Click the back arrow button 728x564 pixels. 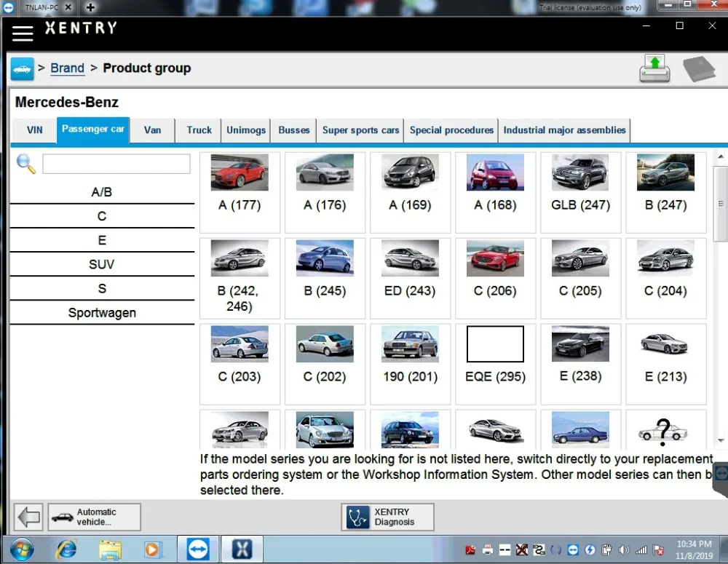pyautogui.click(x=28, y=517)
